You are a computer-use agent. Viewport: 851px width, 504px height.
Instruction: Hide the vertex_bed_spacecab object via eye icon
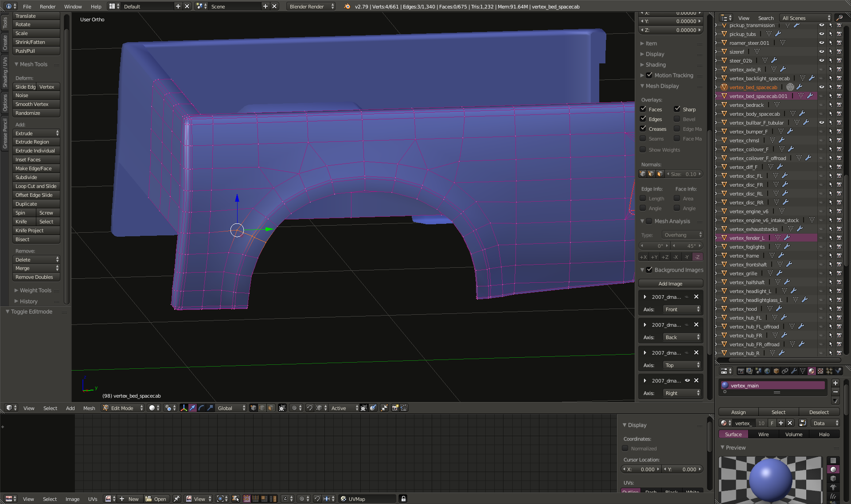(821, 87)
